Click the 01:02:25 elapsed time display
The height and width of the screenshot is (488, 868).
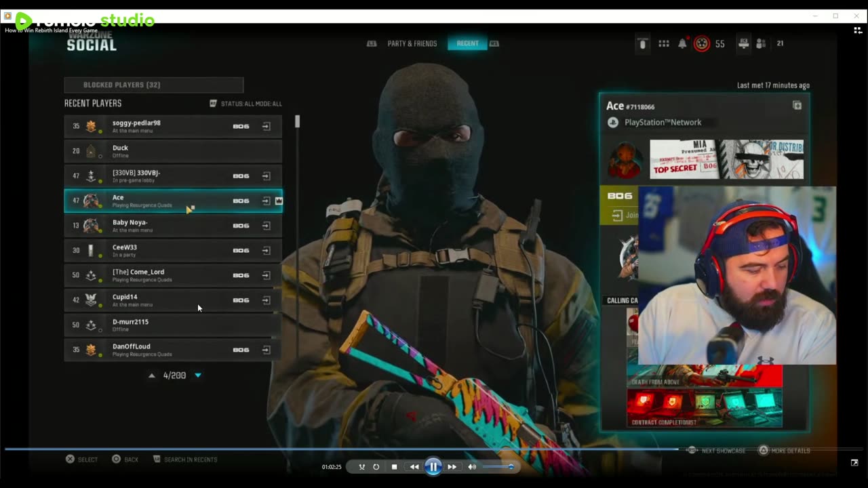tap(332, 467)
